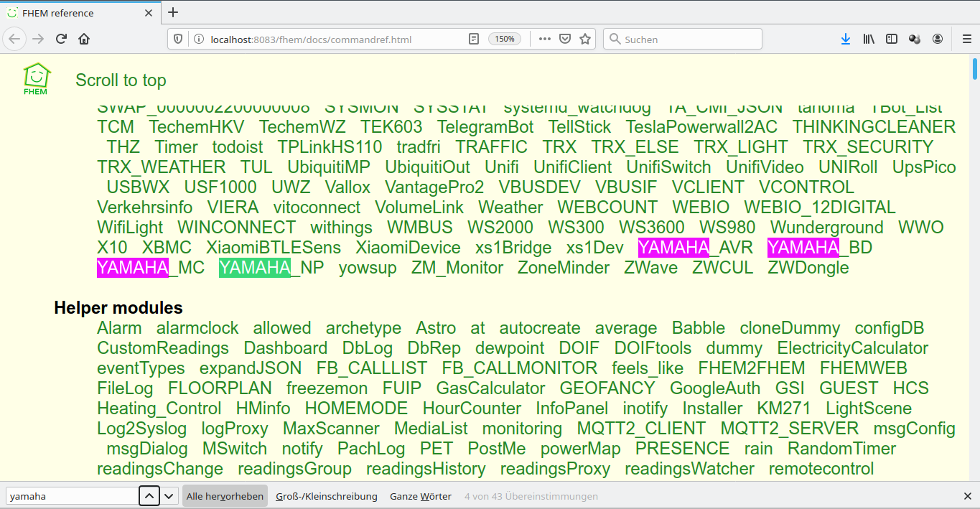Open the YAMAHA_BD module link
The image size is (980, 509).
coord(819,248)
